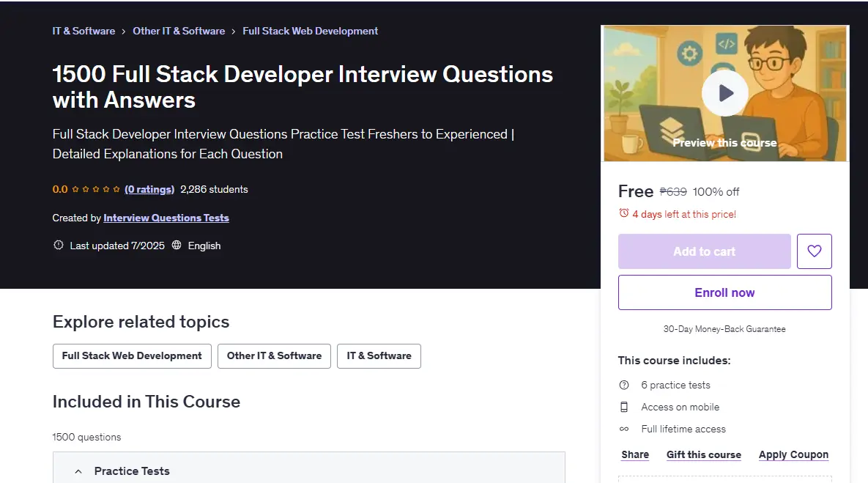Visit Interview Questions Tests instructor page
The image size is (868, 483).
(166, 218)
